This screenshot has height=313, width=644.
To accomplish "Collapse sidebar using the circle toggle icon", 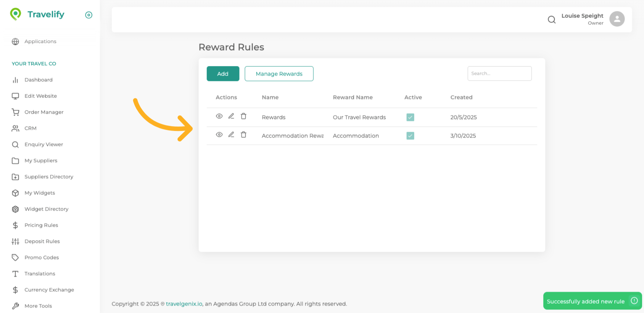I will point(89,15).
